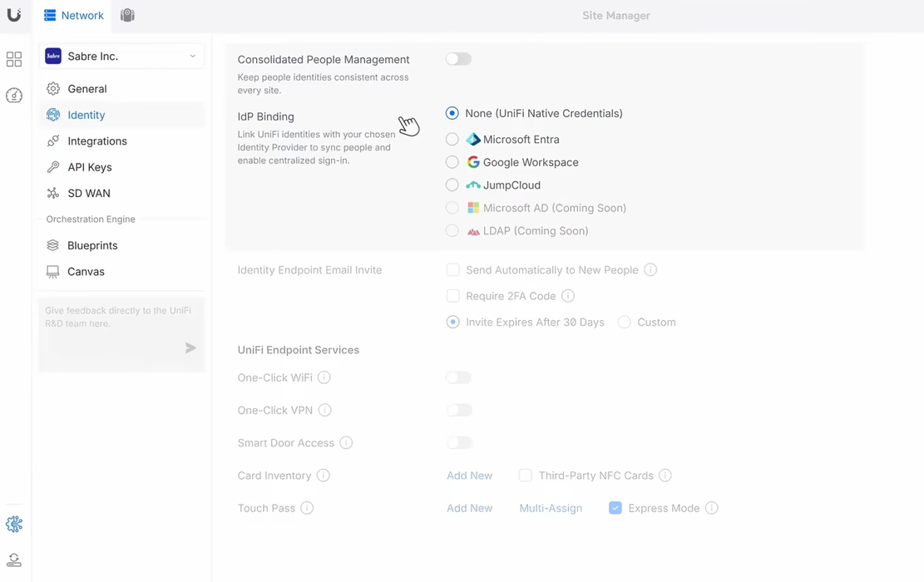
Task: Click the Google logo icon
Action: tap(473, 162)
